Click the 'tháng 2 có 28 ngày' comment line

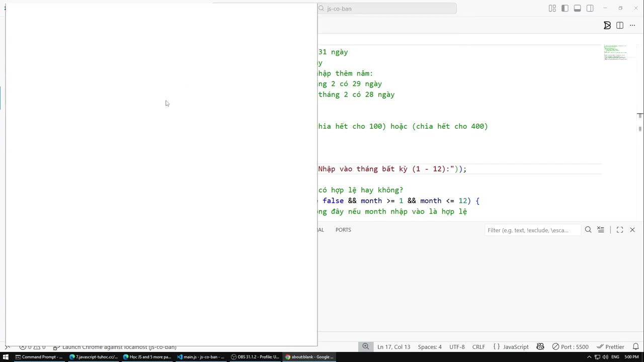click(356, 95)
